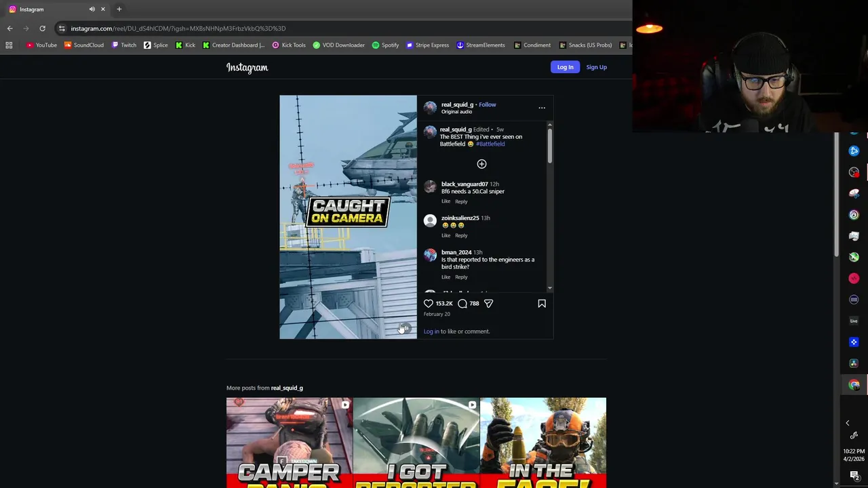868x488 pixels.
Task: Open the three-dots options menu on the reel
Action: [x=542, y=108]
